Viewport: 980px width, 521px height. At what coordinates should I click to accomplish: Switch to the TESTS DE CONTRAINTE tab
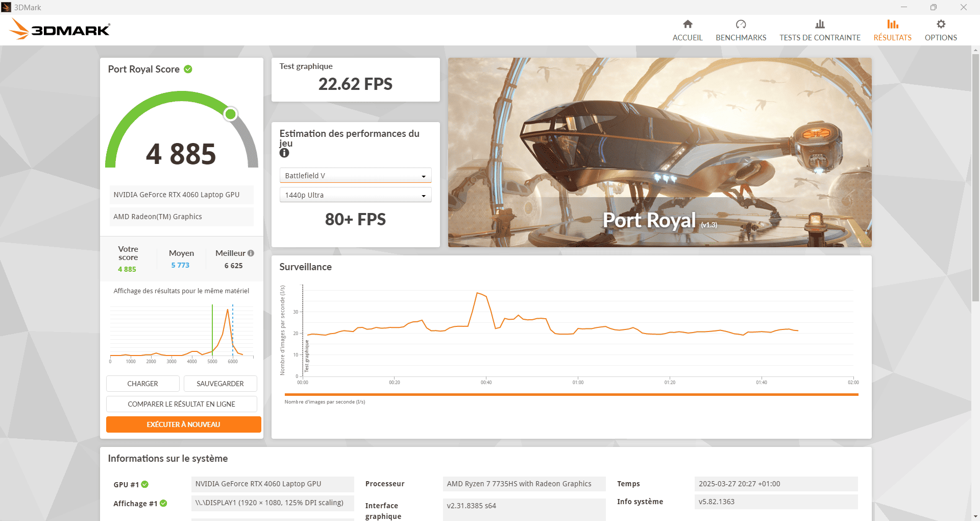coord(820,31)
